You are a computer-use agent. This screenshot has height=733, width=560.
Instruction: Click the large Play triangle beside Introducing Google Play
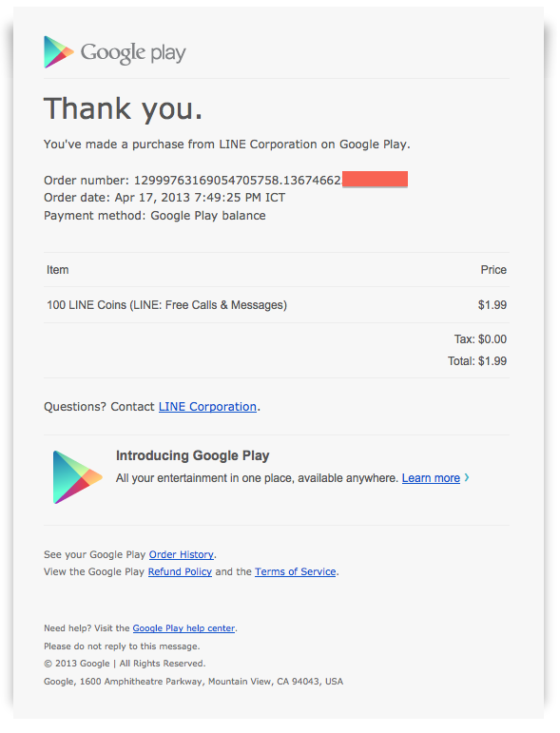78,477
